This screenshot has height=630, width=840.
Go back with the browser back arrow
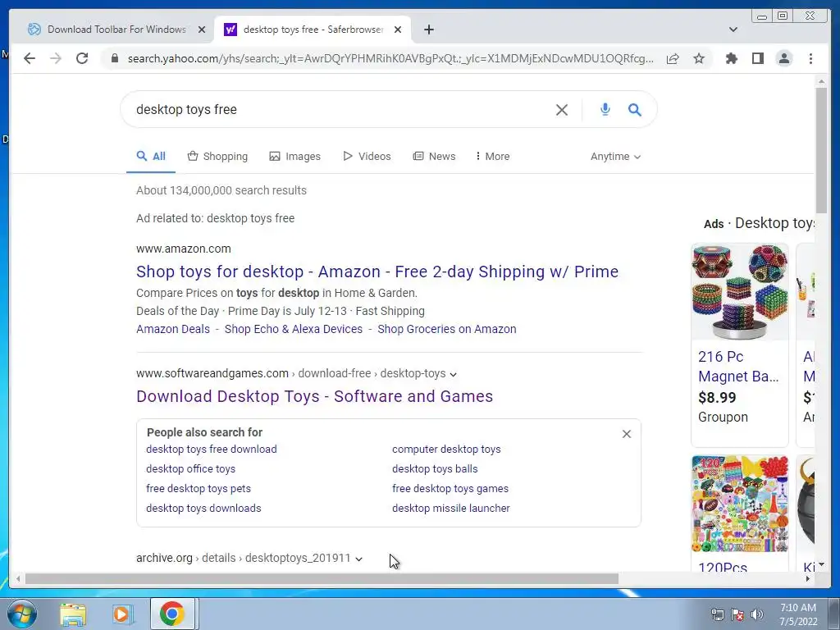30,58
